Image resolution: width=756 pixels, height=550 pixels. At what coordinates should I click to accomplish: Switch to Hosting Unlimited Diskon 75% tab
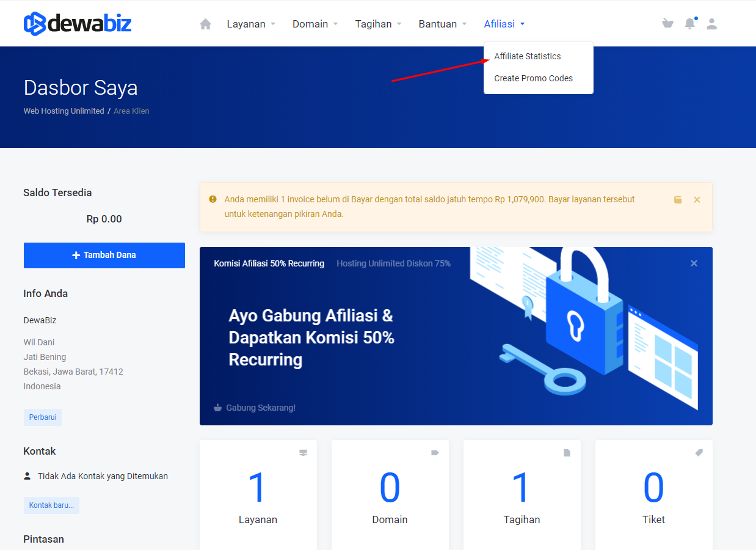393,263
